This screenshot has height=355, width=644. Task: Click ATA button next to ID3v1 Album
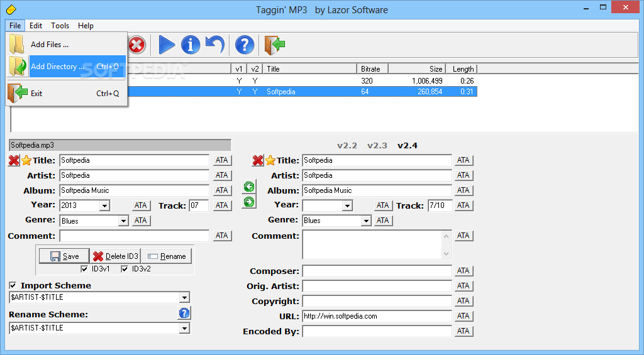click(x=222, y=190)
